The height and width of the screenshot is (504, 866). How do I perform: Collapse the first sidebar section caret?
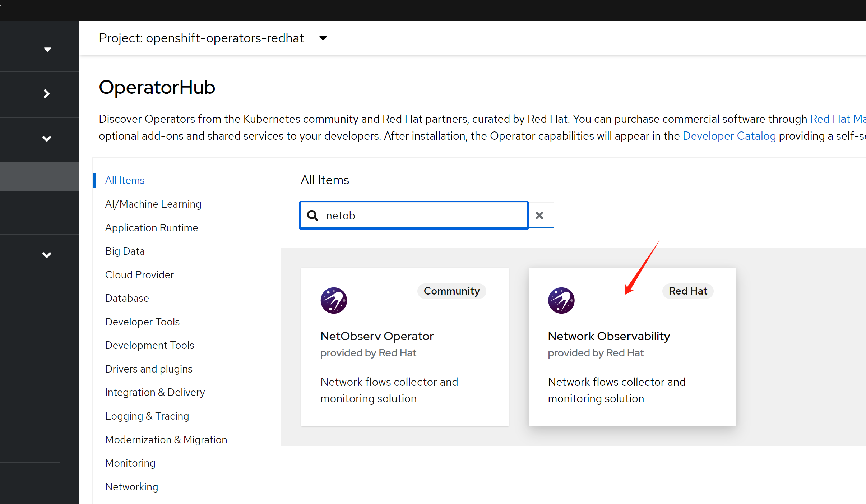(47, 49)
